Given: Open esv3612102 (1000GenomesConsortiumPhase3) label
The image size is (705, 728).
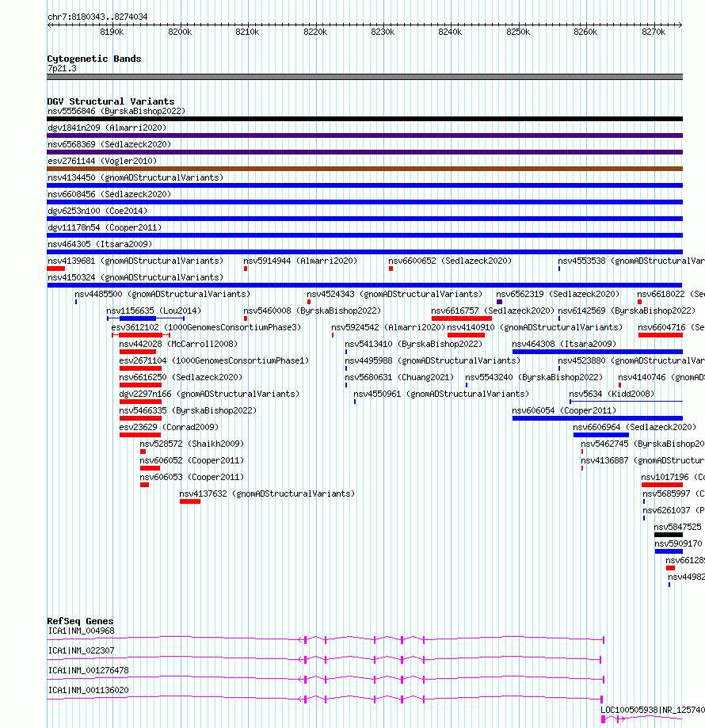Looking at the screenshot, I should point(206,328).
